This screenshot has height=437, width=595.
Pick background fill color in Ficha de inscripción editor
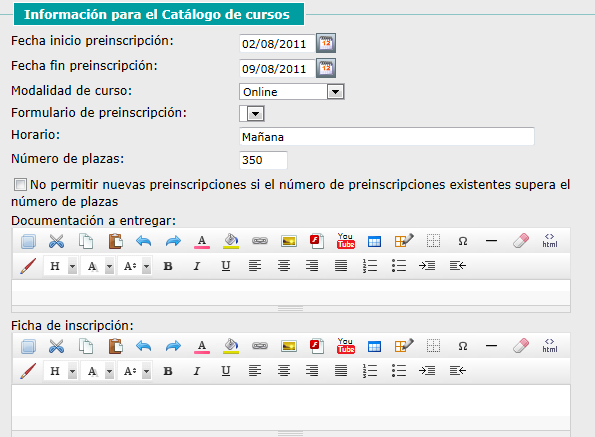point(231,346)
